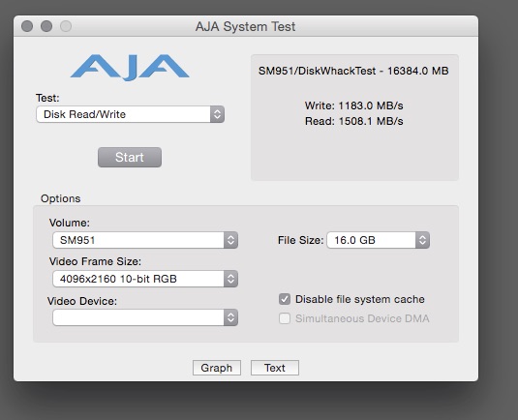The image size is (518, 420).
Task: Open the Test type dropdown
Action: click(130, 114)
